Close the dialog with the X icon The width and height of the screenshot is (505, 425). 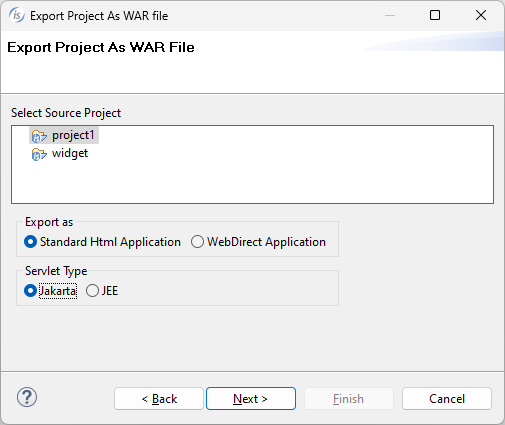click(x=481, y=15)
